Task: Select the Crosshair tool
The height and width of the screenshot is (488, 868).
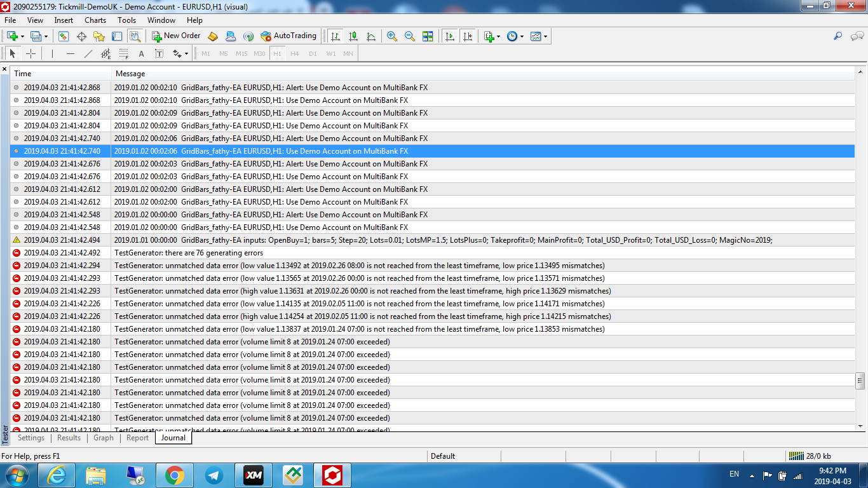Action: pyautogui.click(x=31, y=54)
